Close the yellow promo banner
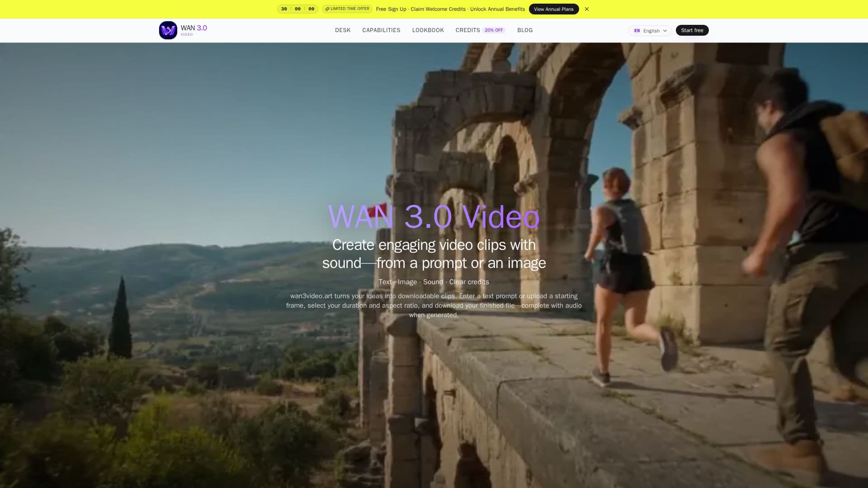Viewport: 868px width, 488px height. [x=587, y=9]
